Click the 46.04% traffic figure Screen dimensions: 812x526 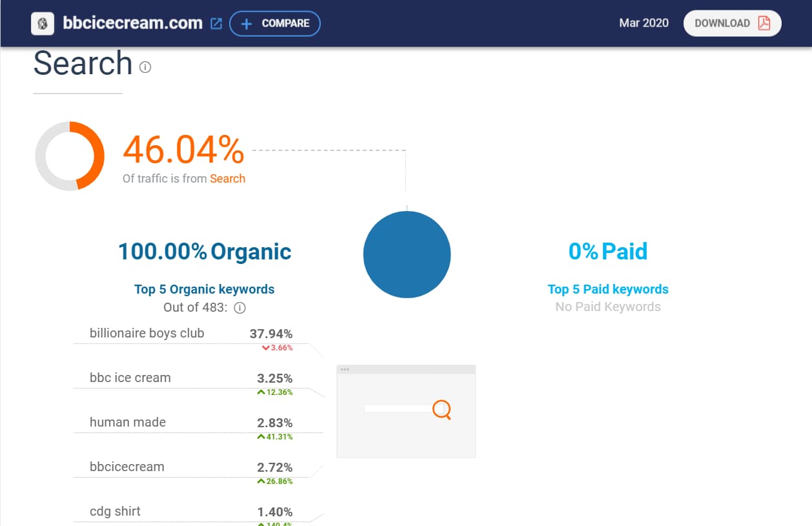pos(184,150)
